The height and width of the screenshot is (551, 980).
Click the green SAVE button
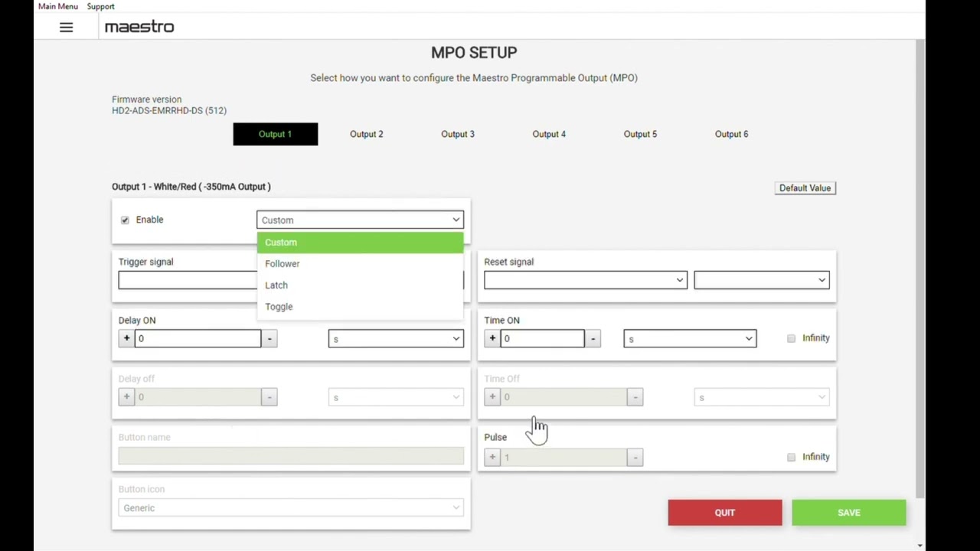coord(848,513)
